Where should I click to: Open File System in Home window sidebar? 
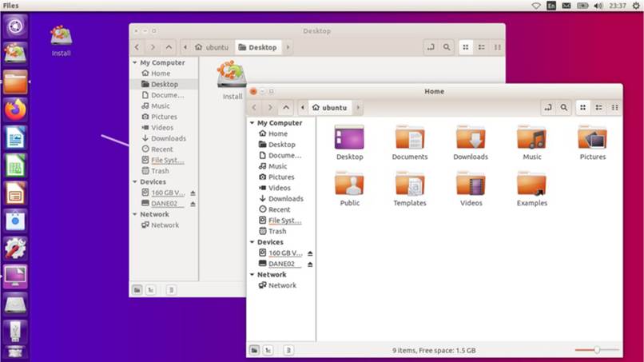pos(280,221)
